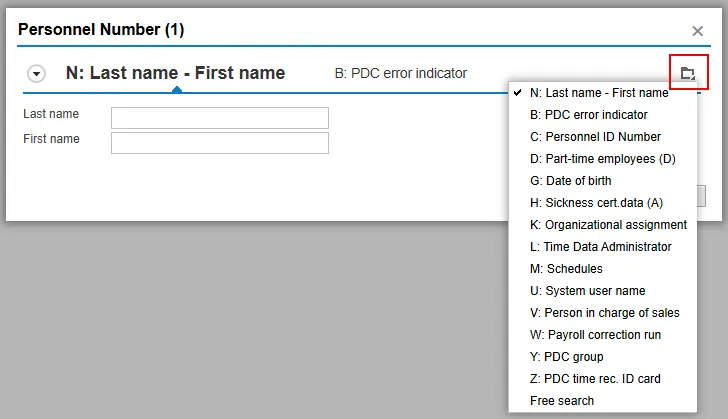Select D: Part-time employees (D) entry
This screenshot has height=419, width=728.
[603, 159]
